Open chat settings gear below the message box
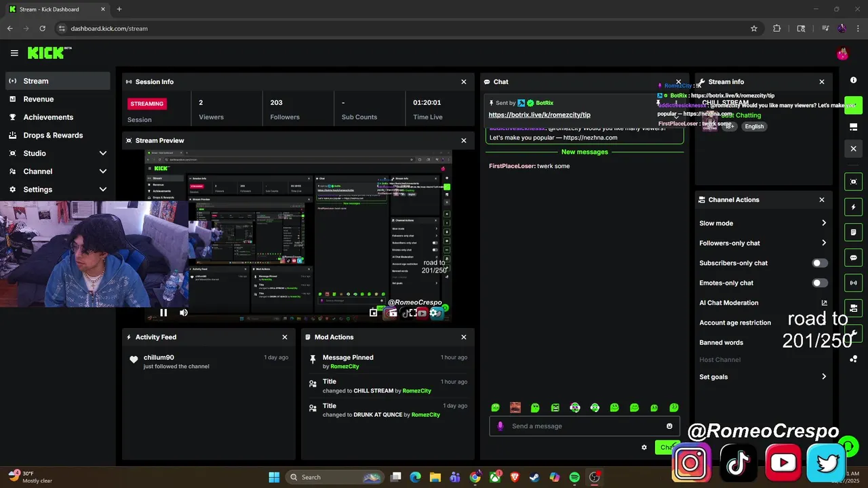The width and height of the screenshot is (868, 488). pyautogui.click(x=644, y=447)
